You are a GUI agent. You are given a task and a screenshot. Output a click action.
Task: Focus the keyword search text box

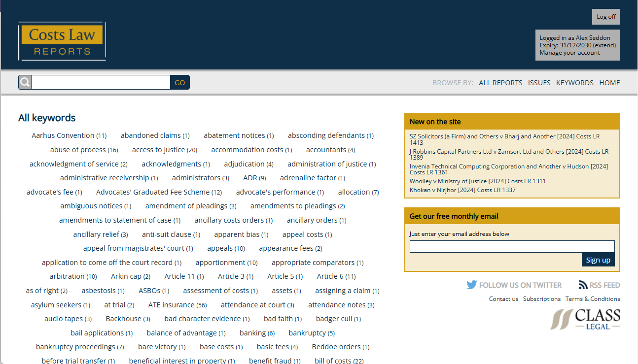point(101,82)
